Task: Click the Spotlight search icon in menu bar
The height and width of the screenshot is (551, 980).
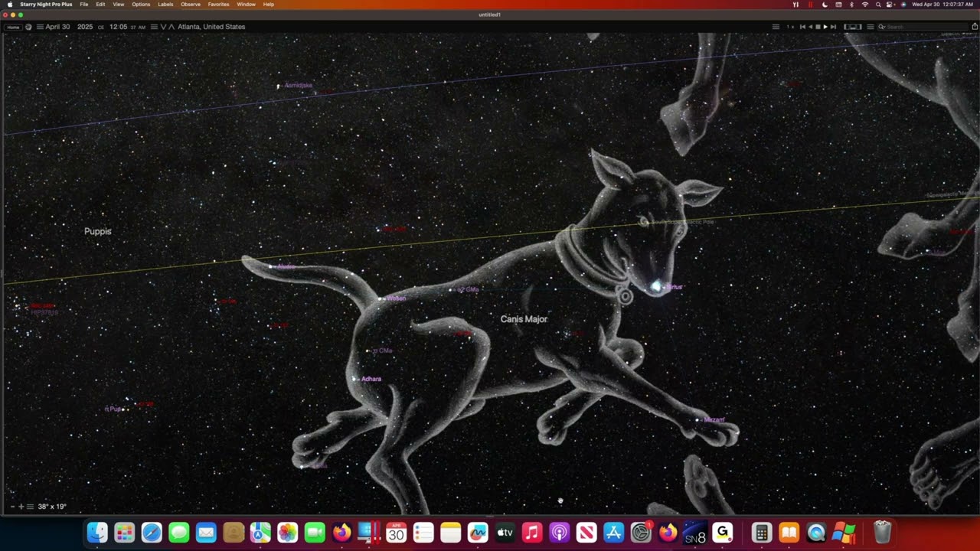Action: [x=878, y=5]
